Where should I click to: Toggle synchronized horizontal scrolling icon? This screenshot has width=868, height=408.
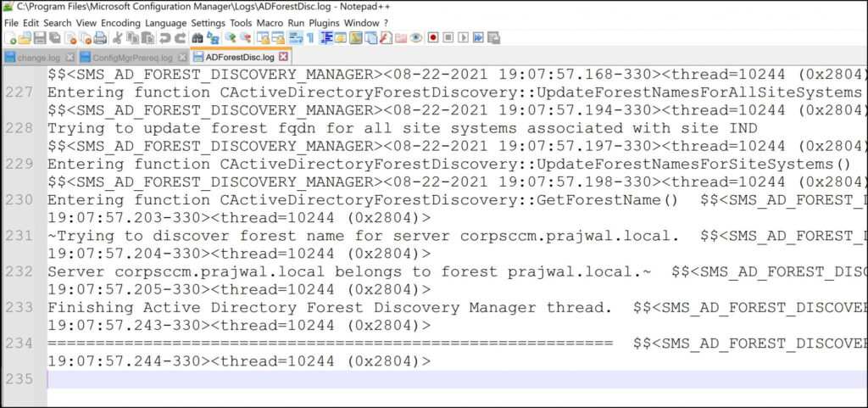tap(278, 38)
